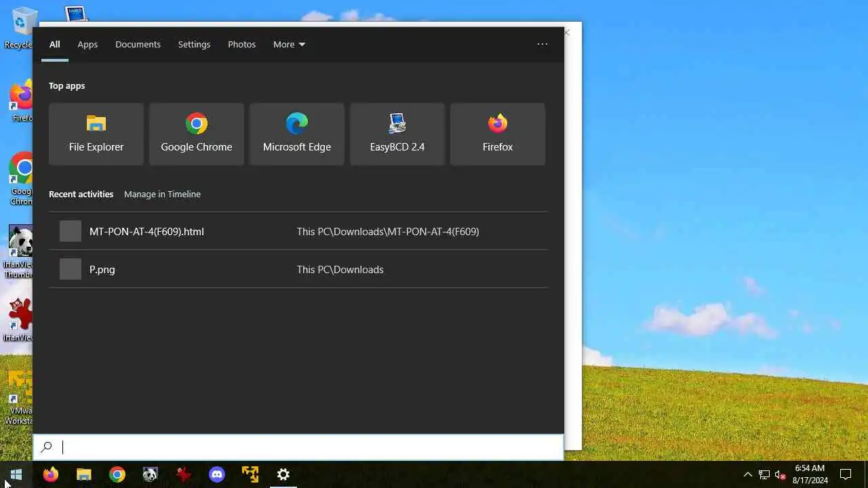Switch to the All search tab
Viewport: 868px width, 488px height.
pos(55,44)
